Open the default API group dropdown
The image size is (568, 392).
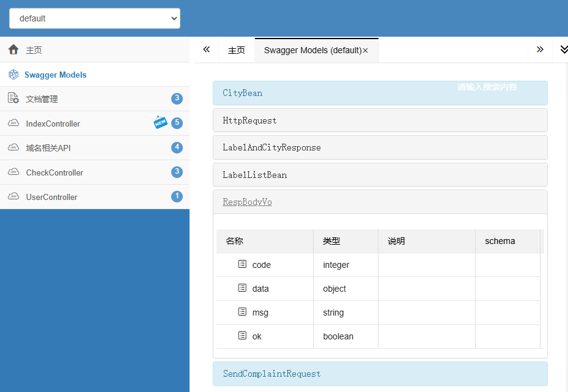click(95, 18)
